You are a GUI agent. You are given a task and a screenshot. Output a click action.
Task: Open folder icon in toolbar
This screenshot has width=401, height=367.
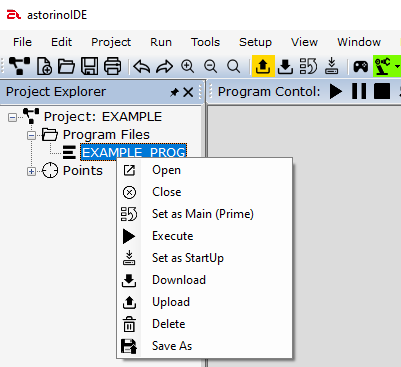[66, 66]
